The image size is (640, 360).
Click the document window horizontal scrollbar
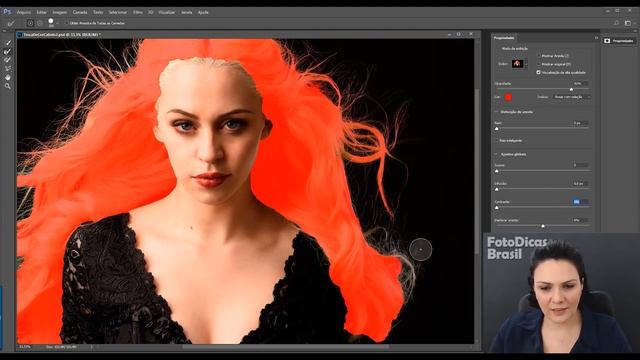pos(286,347)
